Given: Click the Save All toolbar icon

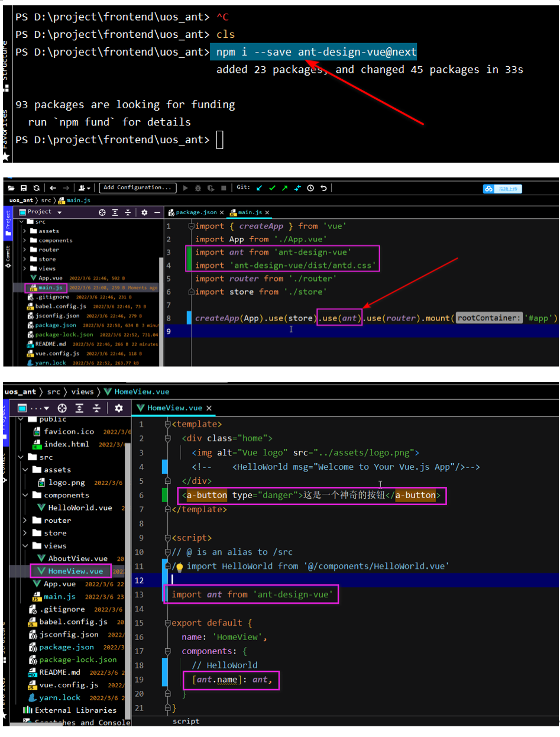Looking at the screenshot, I should [24, 188].
